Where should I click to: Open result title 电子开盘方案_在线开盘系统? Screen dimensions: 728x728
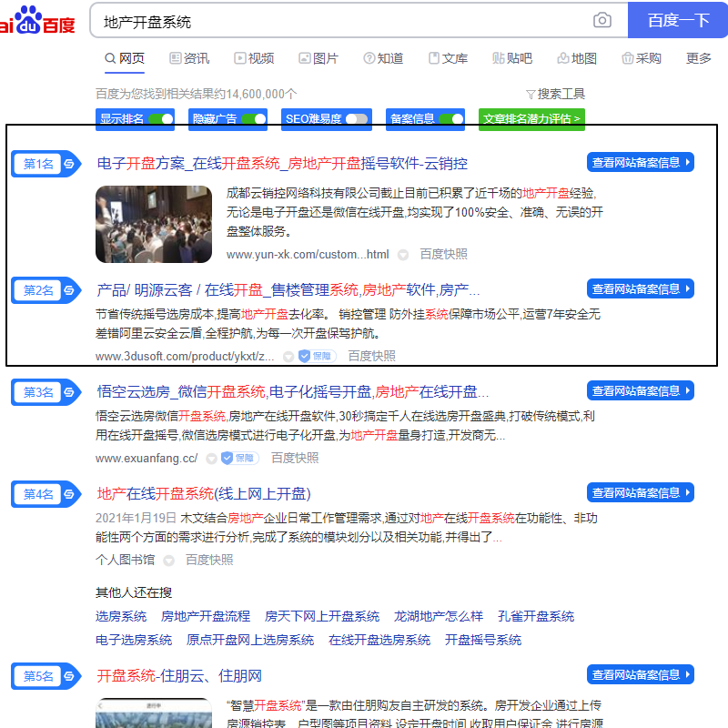pyautogui.click(x=282, y=164)
